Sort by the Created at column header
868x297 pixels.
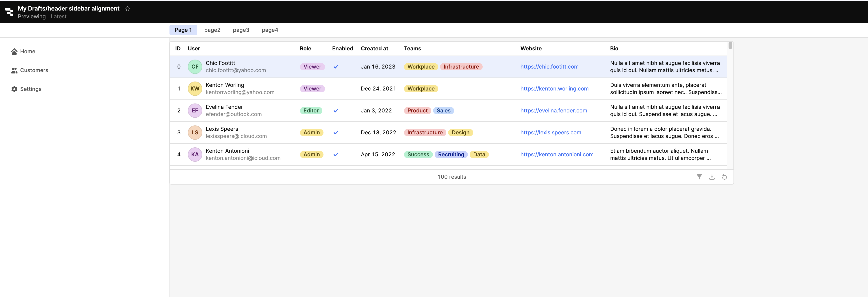[374, 48]
